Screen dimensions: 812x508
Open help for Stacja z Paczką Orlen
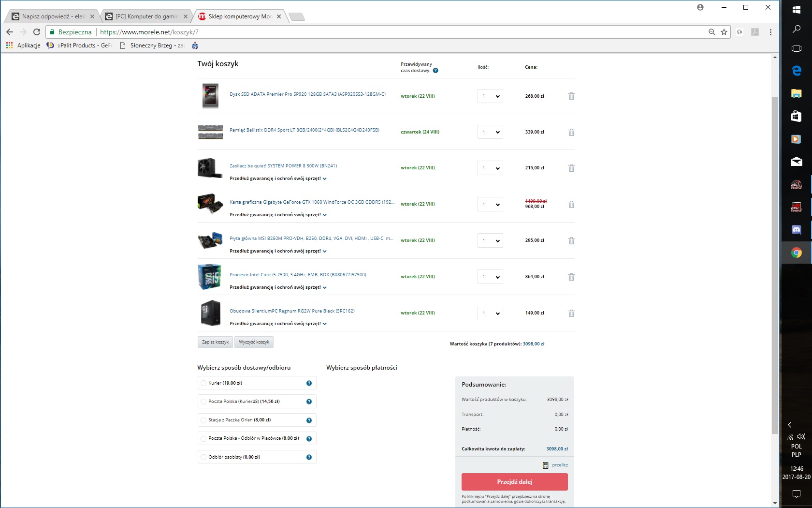coord(309,420)
